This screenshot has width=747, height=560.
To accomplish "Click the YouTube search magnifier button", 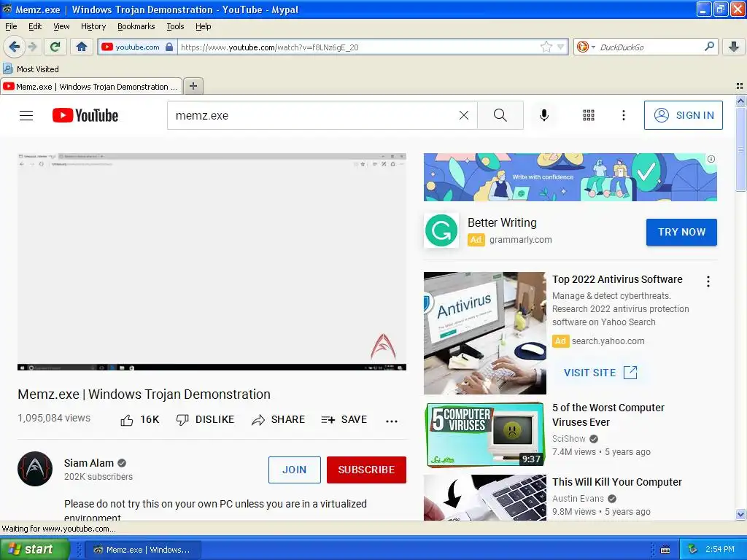I will (500, 115).
